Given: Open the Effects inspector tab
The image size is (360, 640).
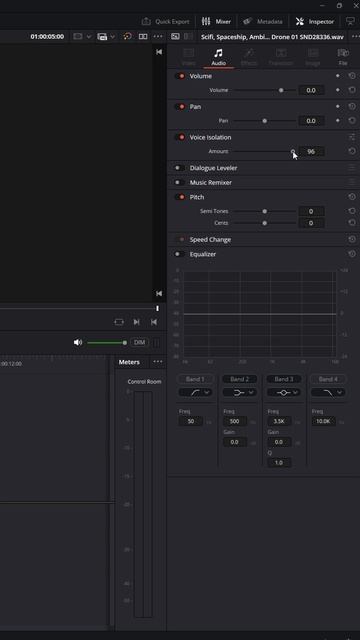Looking at the screenshot, I should point(249,57).
